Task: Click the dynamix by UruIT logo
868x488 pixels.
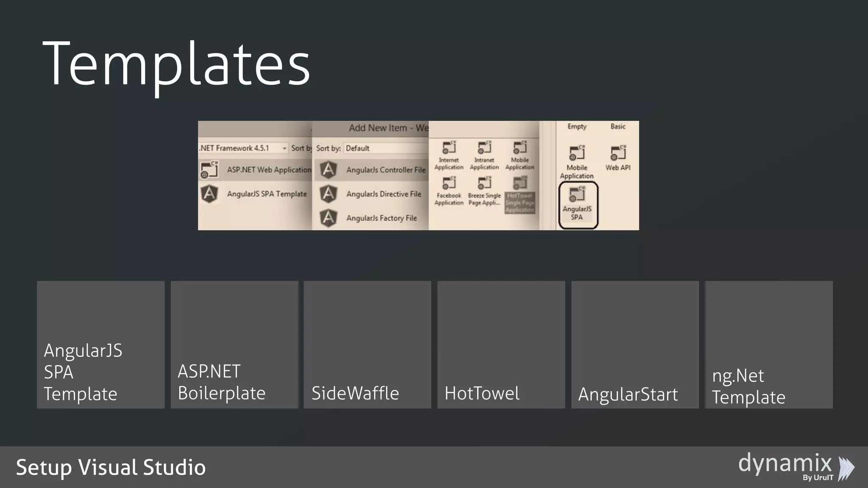Action: 797,466
